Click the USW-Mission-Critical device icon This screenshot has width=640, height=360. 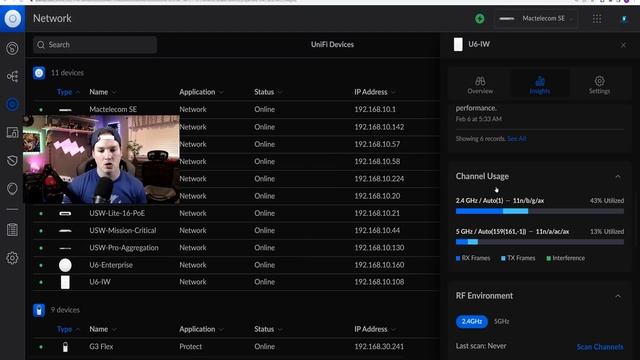(65, 231)
